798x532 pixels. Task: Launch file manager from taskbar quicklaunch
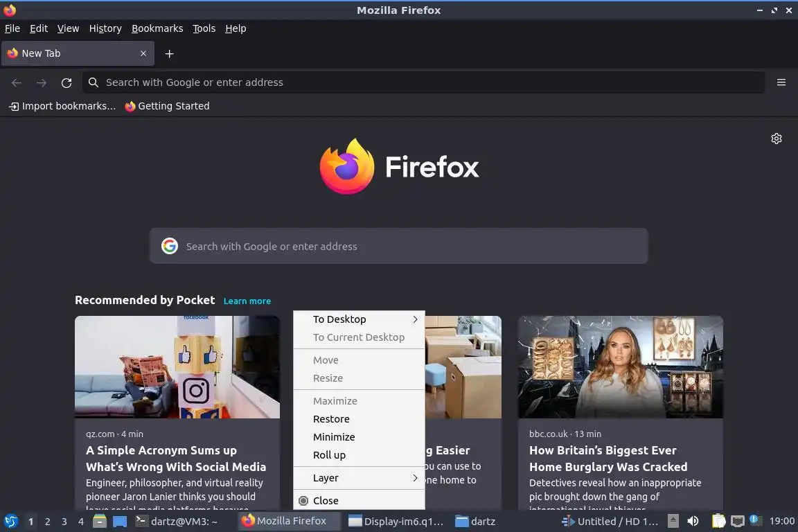click(100, 522)
